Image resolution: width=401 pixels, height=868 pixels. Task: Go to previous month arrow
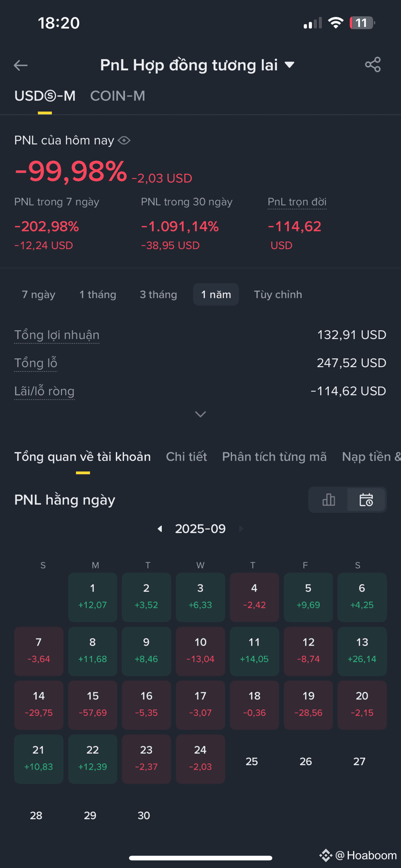point(160,529)
